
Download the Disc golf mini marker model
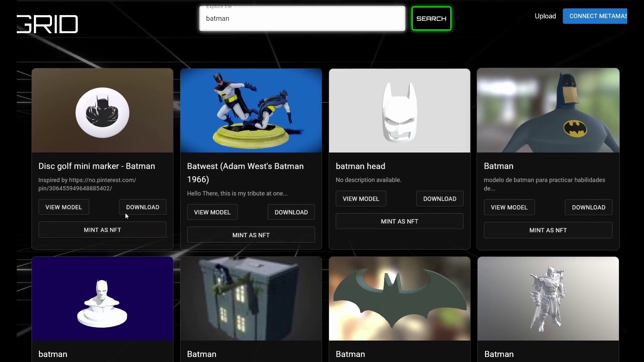click(x=143, y=207)
